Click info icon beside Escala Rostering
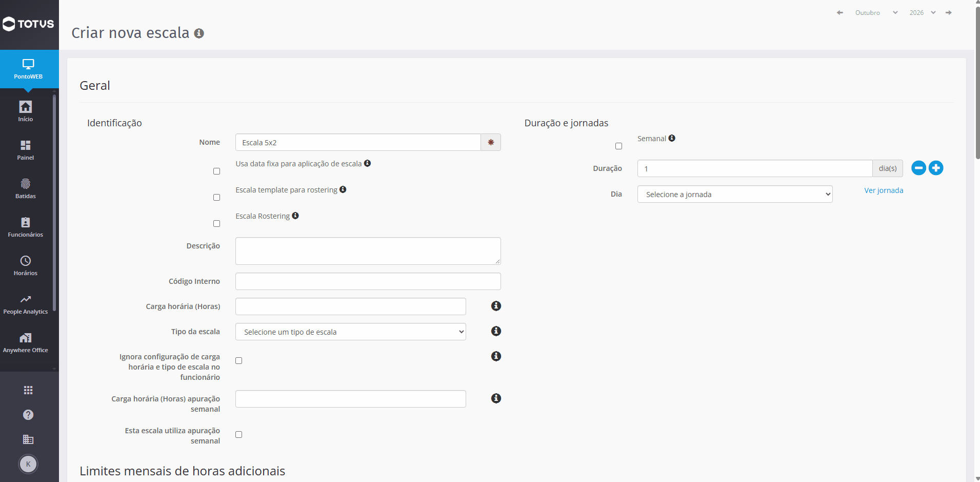 tap(295, 216)
